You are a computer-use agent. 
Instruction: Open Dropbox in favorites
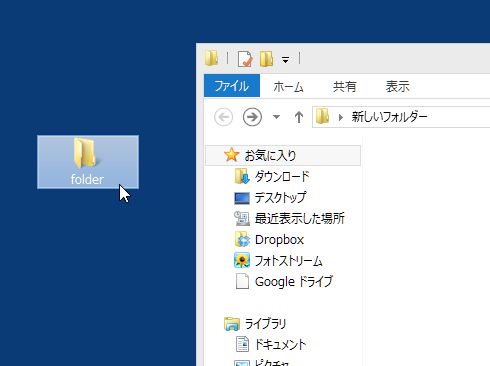279,240
